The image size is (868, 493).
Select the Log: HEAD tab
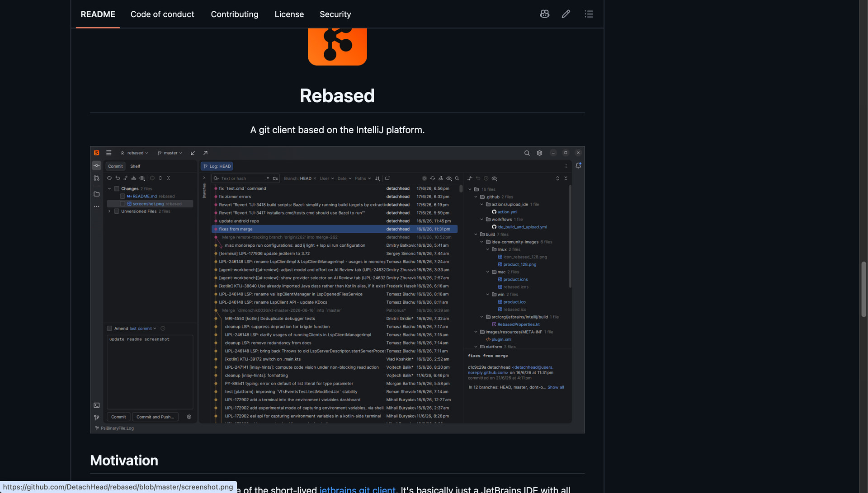(217, 166)
